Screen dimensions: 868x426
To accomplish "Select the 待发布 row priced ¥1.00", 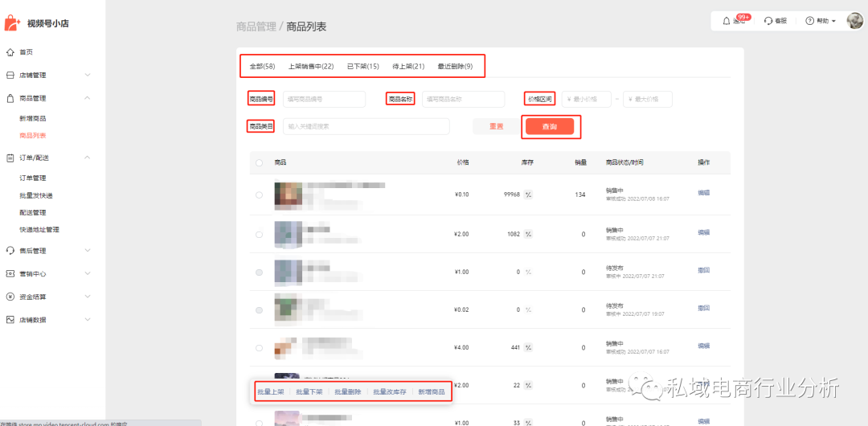I will [259, 272].
